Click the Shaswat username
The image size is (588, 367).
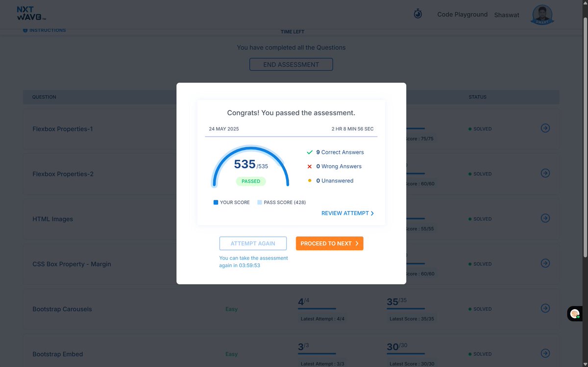(507, 15)
